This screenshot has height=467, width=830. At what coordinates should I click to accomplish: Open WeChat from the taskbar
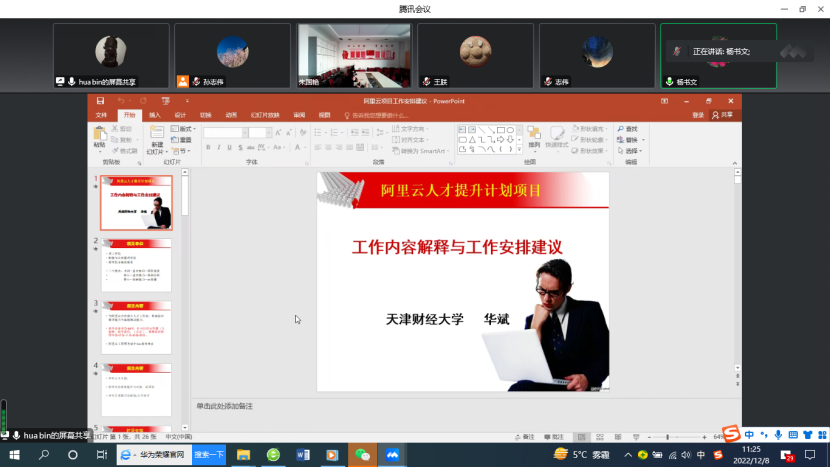pyautogui.click(x=363, y=455)
